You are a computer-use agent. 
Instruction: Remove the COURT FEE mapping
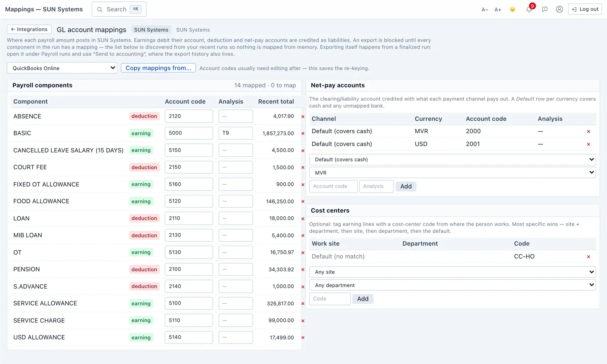[x=303, y=168]
